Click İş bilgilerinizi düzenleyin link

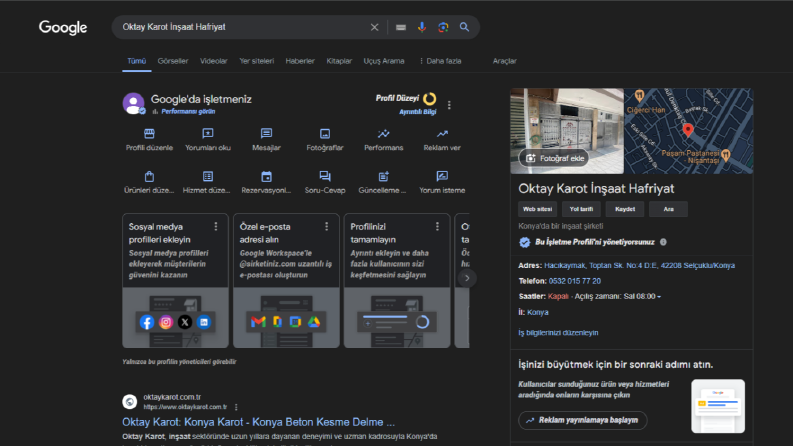pos(558,333)
